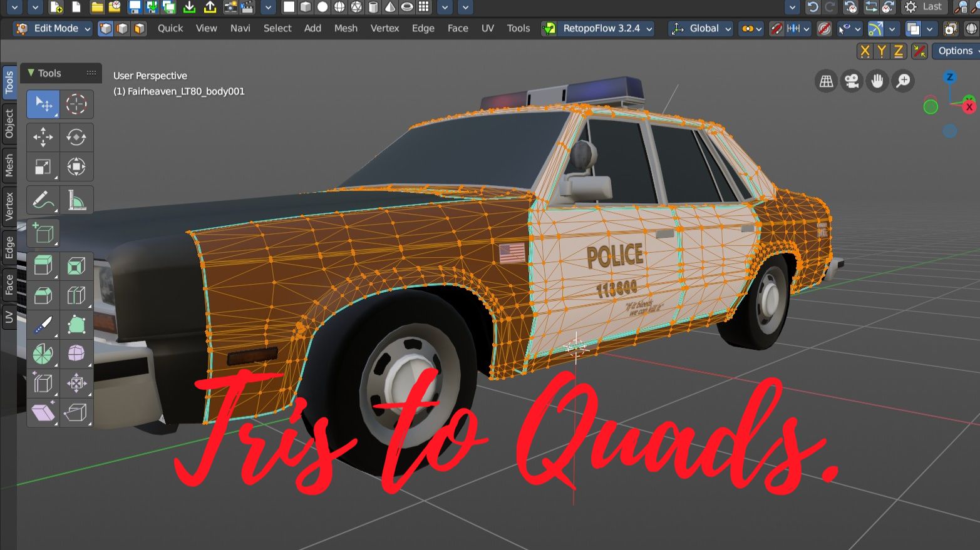Switch to face select mode
The height and width of the screenshot is (550, 980).
pyautogui.click(x=140, y=29)
